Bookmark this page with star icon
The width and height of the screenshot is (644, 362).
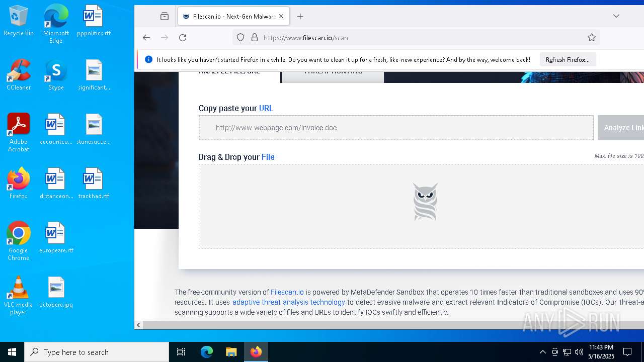tap(592, 38)
